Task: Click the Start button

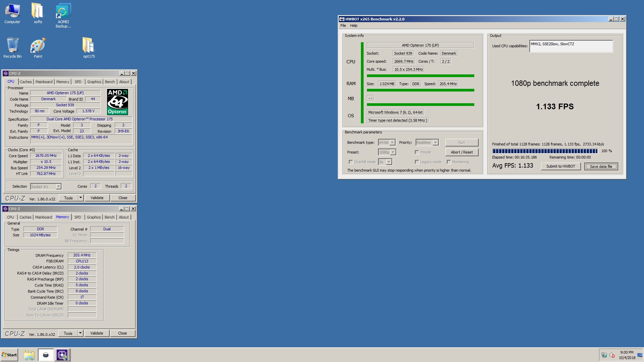Action: 9,355
